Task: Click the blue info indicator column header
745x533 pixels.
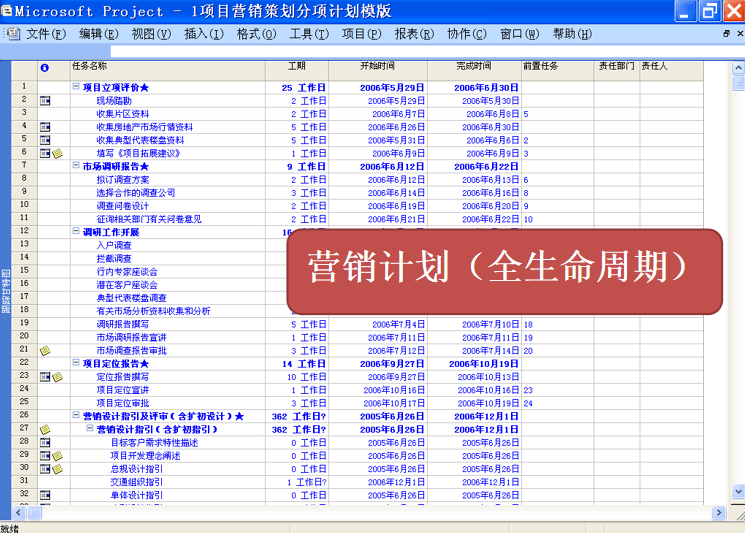Action: click(45, 68)
